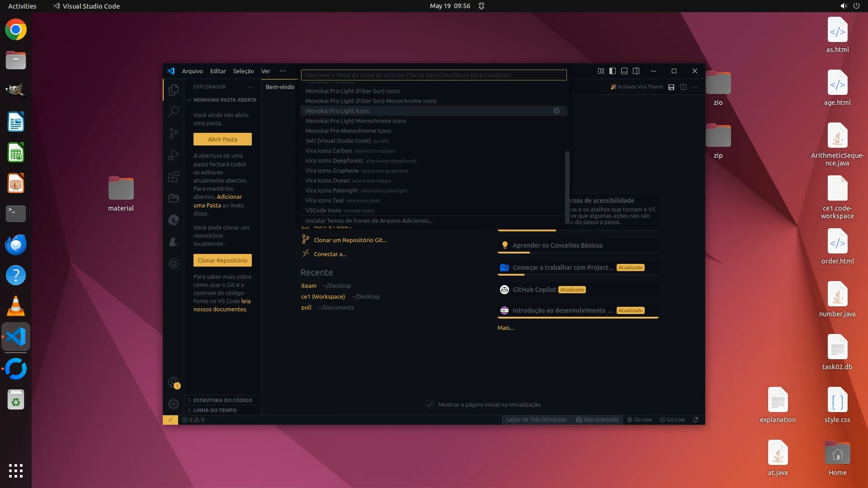
Task: Toggle bottom panel layout button
Action: [x=624, y=71]
